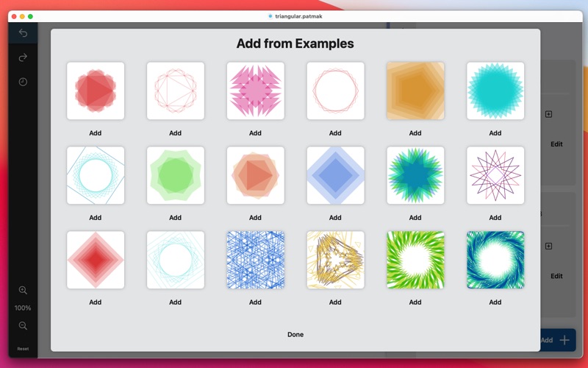Select the blue nested diamonds thumbnail
Screen dimensions: 588x368
336,175
